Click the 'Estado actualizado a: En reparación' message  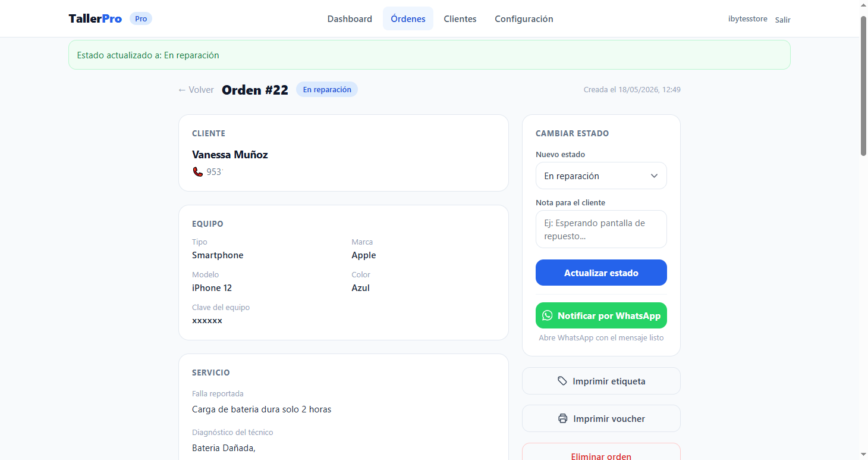tap(148, 55)
